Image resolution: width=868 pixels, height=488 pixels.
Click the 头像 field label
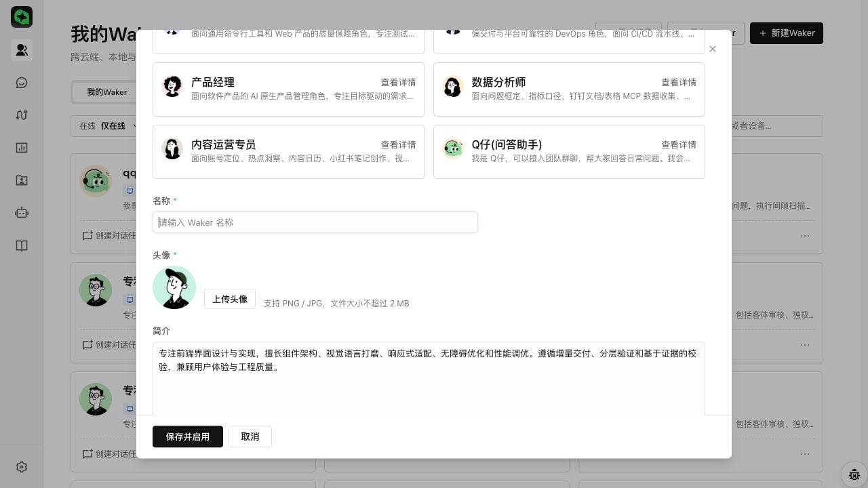(x=161, y=255)
